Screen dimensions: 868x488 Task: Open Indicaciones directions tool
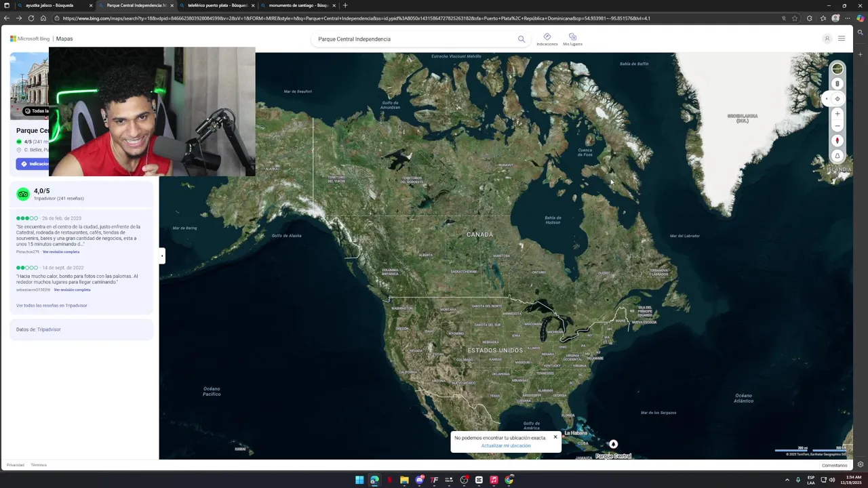click(x=547, y=39)
